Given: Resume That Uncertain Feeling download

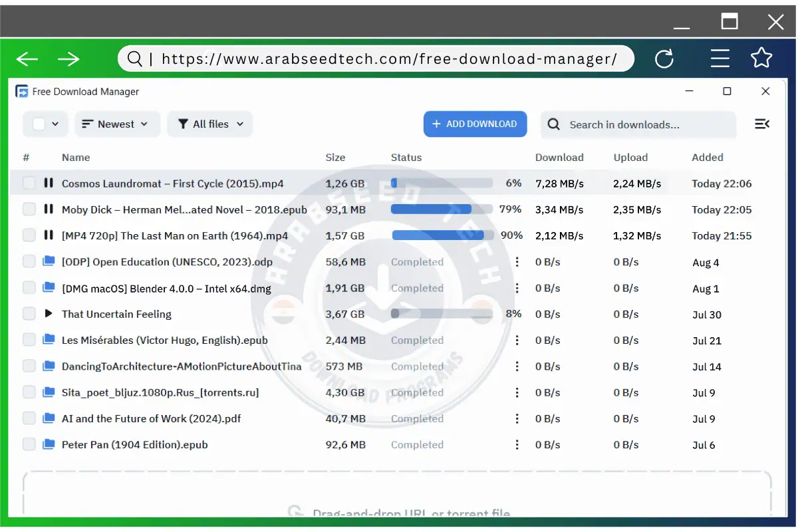Looking at the screenshot, I should [x=48, y=313].
